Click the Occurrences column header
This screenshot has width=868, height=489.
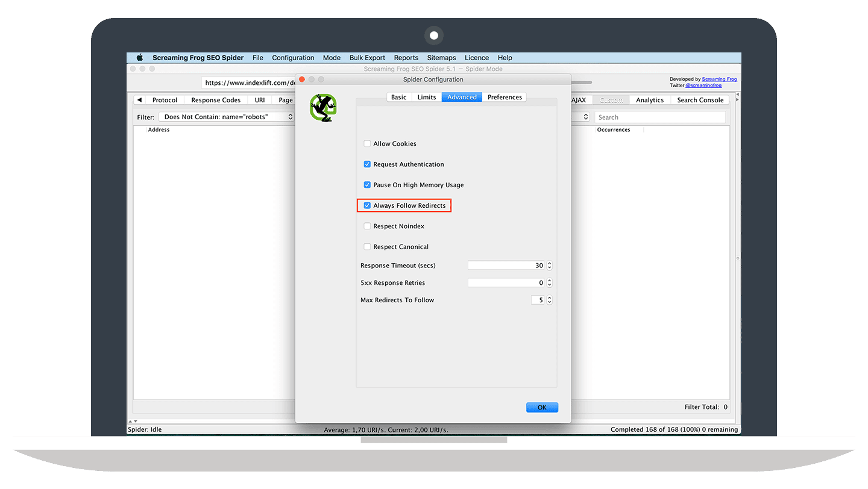point(613,129)
